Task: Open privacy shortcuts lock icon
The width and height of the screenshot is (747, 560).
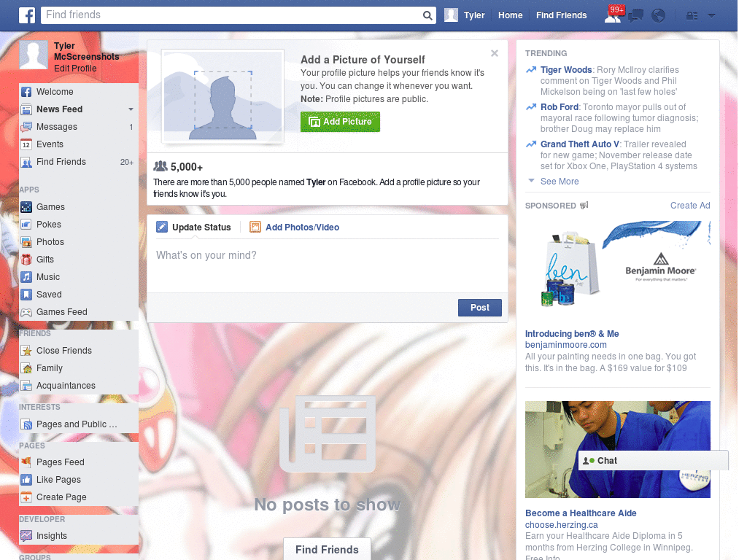Action: (x=692, y=16)
